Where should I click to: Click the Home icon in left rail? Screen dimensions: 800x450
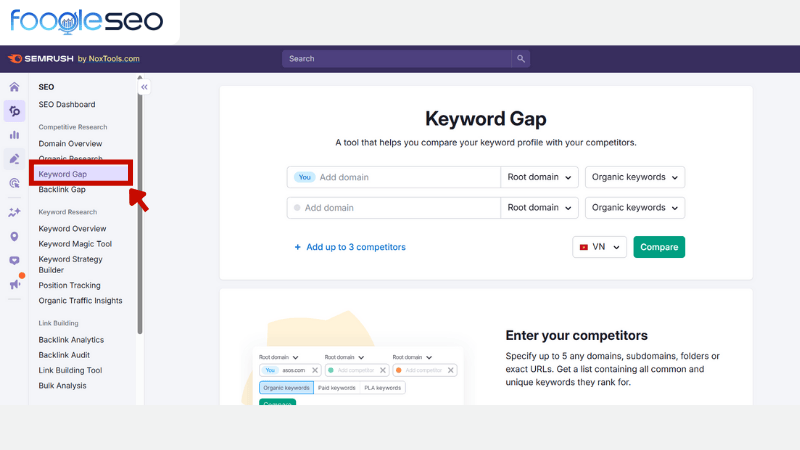pyautogui.click(x=14, y=87)
